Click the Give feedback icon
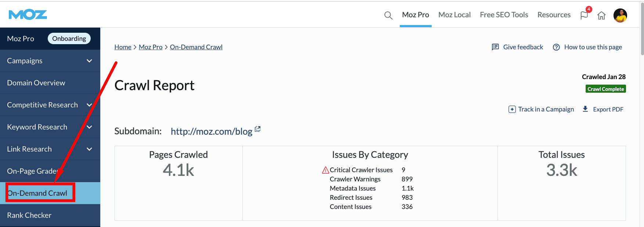Viewport: 644px width, 227px height. (495, 47)
